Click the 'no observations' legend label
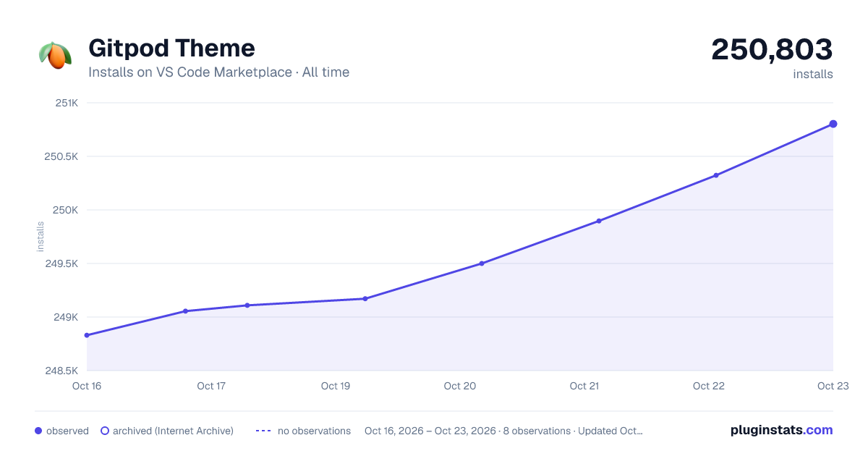 coord(314,431)
